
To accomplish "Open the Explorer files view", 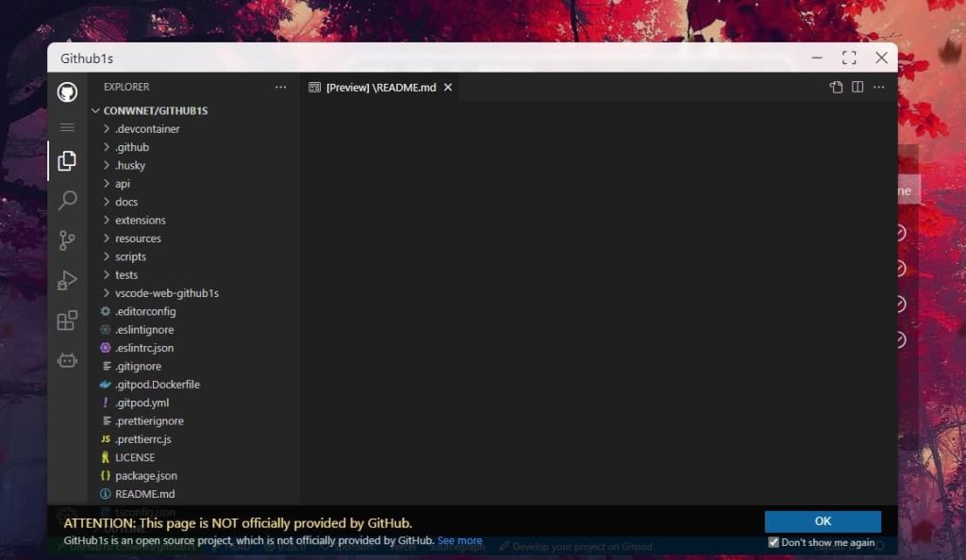I will 67,161.
